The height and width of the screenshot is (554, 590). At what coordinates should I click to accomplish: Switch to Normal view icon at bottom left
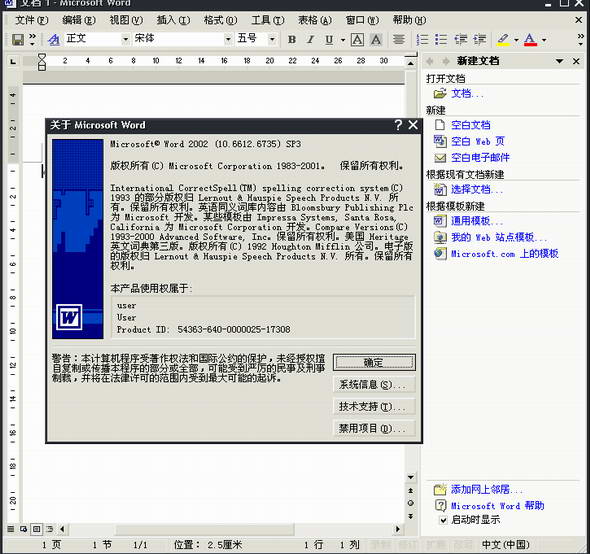click(11, 529)
